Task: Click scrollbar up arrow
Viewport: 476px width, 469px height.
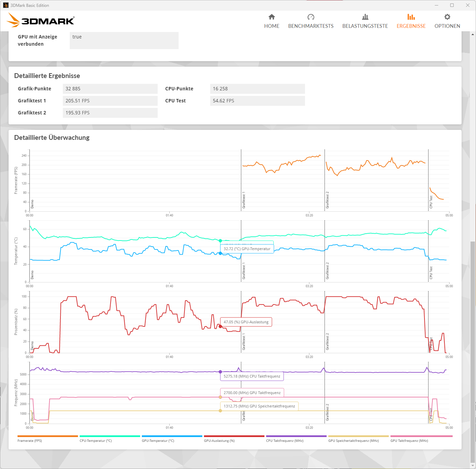Action: coord(473,34)
